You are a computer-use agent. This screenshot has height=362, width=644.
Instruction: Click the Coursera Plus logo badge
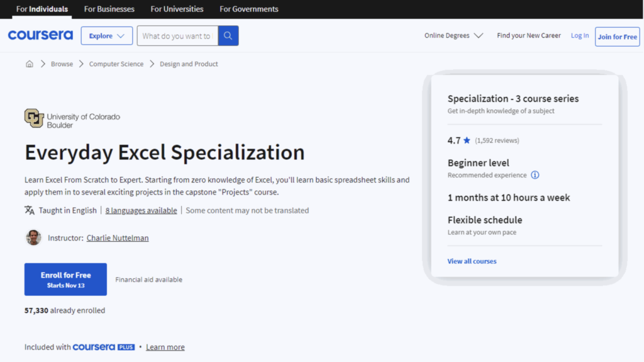[x=104, y=347]
